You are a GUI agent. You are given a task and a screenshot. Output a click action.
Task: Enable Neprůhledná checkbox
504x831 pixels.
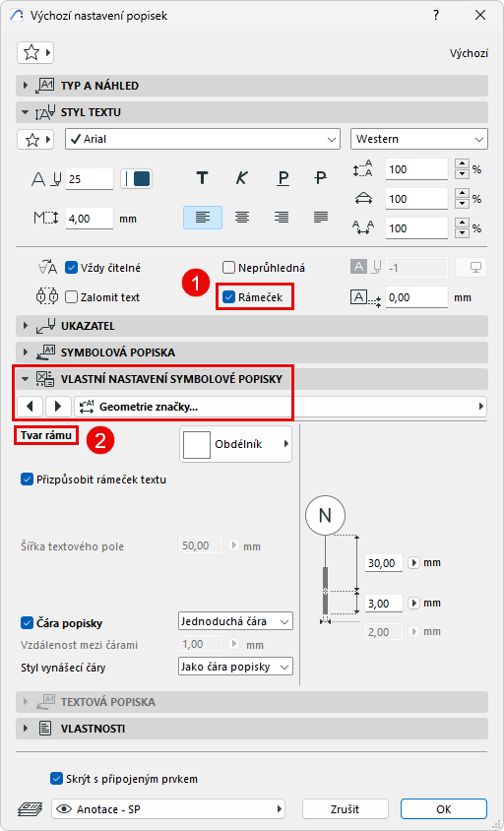229,268
